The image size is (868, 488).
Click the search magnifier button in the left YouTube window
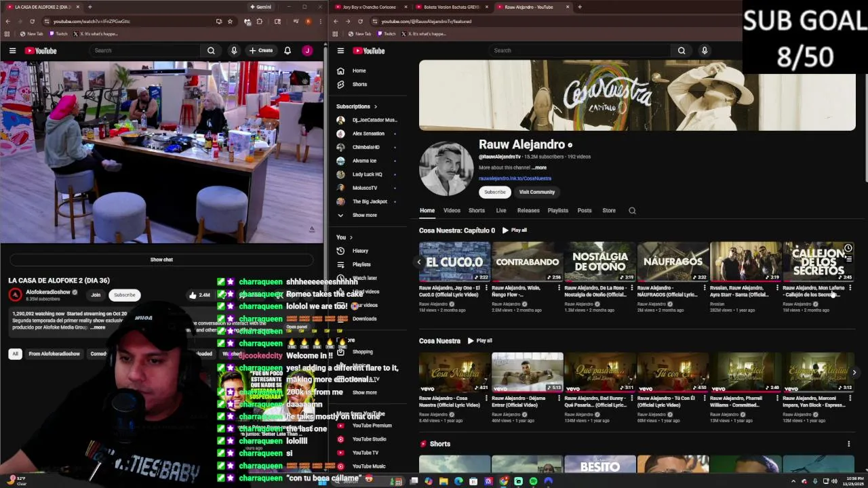point(211,51)
